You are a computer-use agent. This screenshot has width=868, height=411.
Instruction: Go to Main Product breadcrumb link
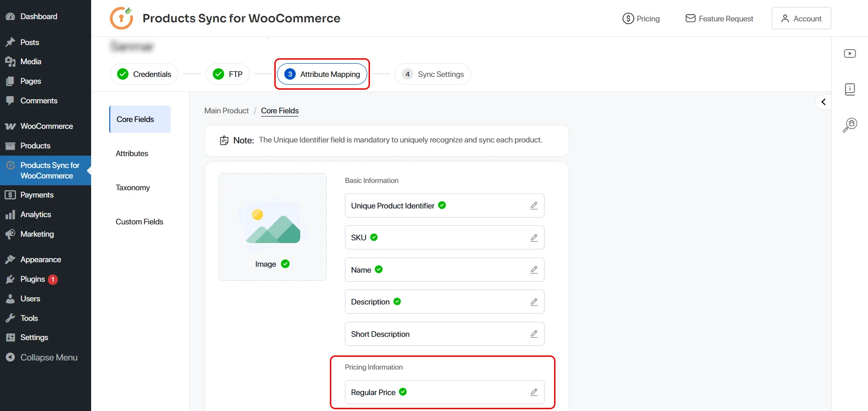click(226, 111)
